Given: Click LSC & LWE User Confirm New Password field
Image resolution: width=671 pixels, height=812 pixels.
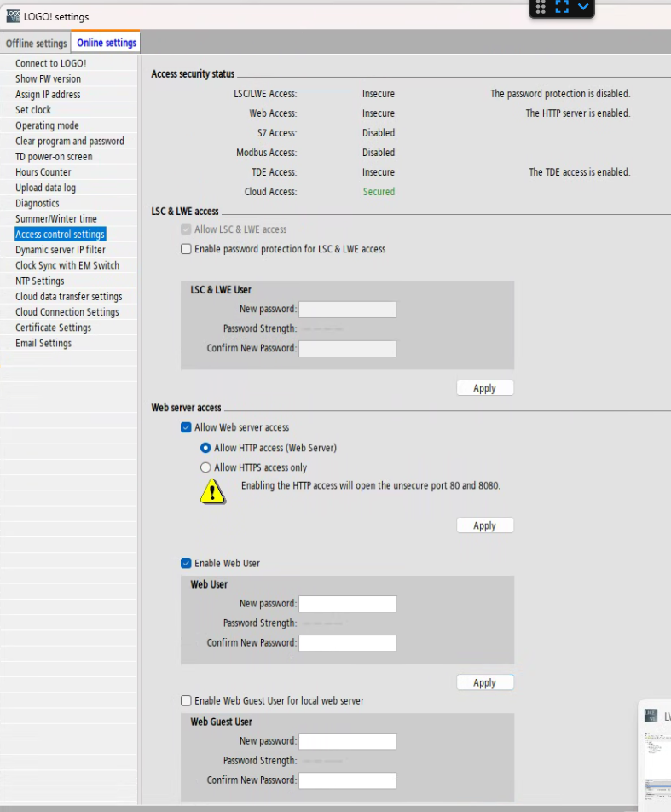Looking at the screenshot, I should point(347,349).
